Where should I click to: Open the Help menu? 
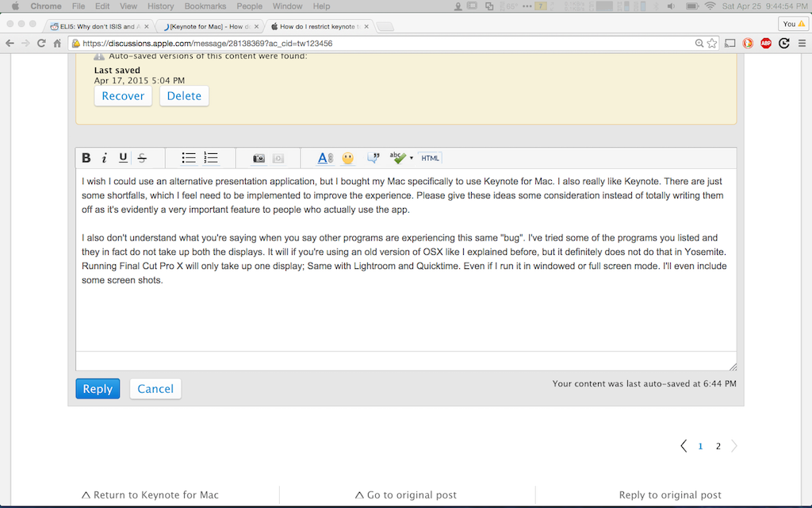[x=321, y=6]
